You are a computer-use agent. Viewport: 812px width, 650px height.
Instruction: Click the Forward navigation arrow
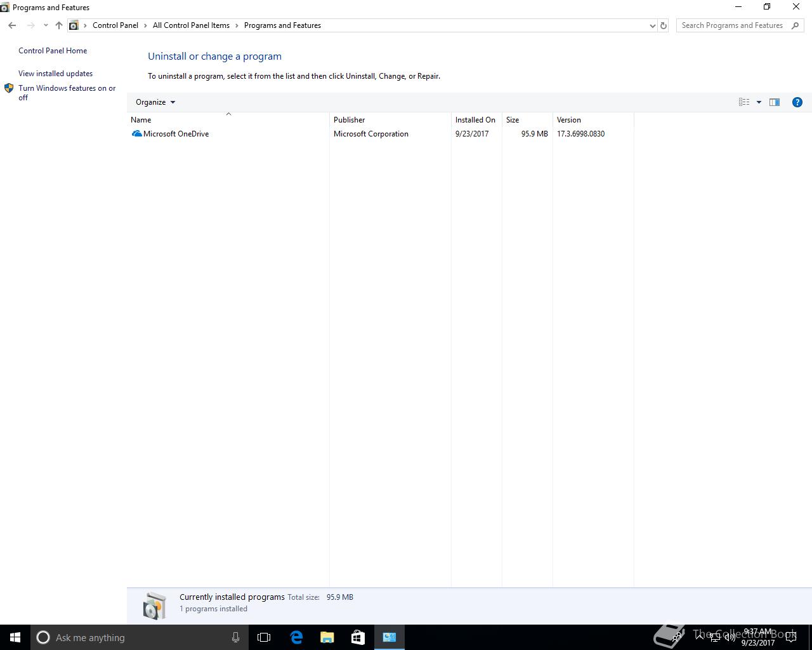30,25
